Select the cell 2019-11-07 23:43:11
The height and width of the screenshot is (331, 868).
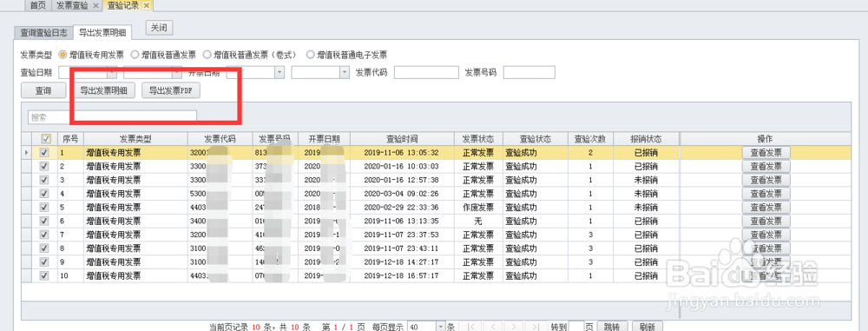click(402, 248)
